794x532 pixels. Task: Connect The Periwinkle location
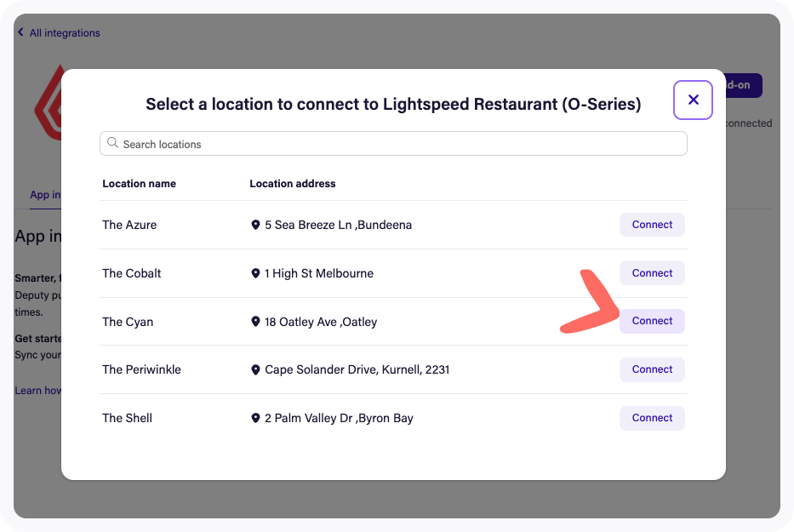coord(652,369)
